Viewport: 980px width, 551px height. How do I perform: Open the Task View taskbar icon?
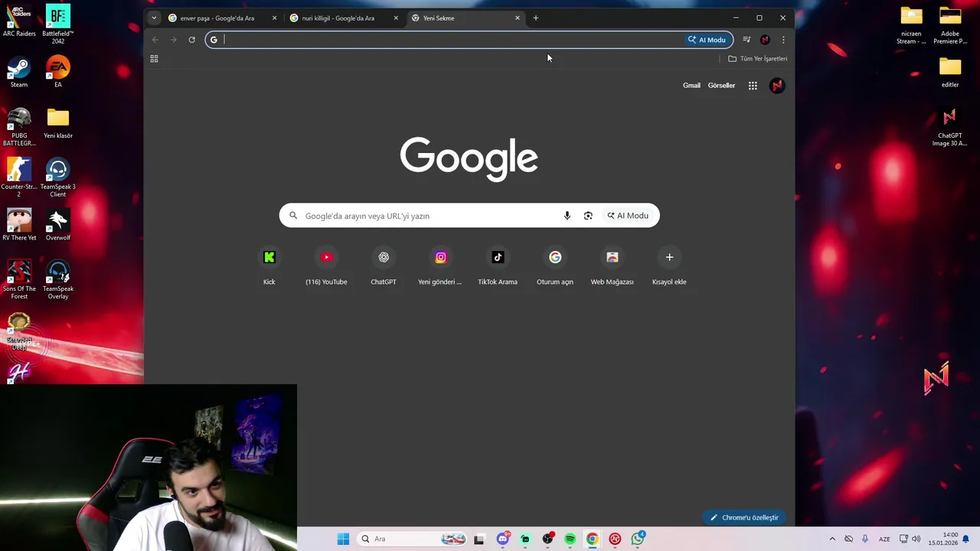tap(479, 539)
